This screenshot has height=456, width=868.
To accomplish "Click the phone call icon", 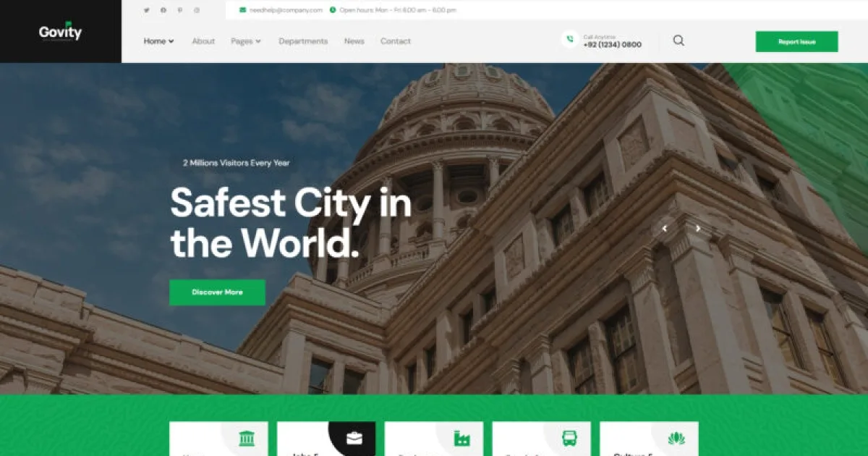I will [570, 41].
